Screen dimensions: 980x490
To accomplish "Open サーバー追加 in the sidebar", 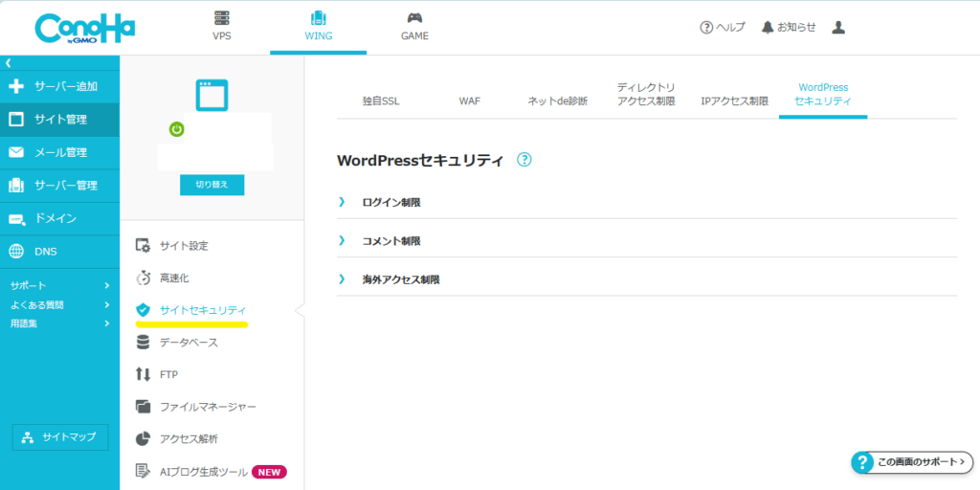I will pos(59,86).
